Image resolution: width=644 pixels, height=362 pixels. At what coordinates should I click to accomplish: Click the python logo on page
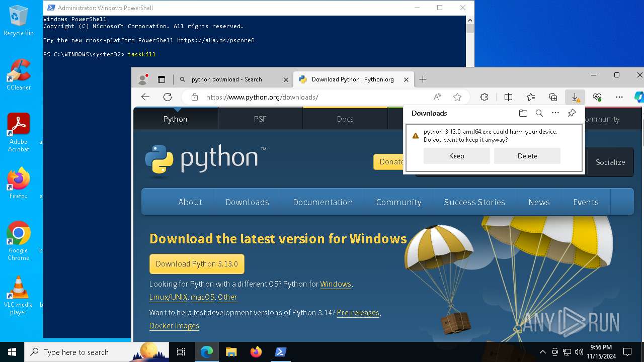205,159
